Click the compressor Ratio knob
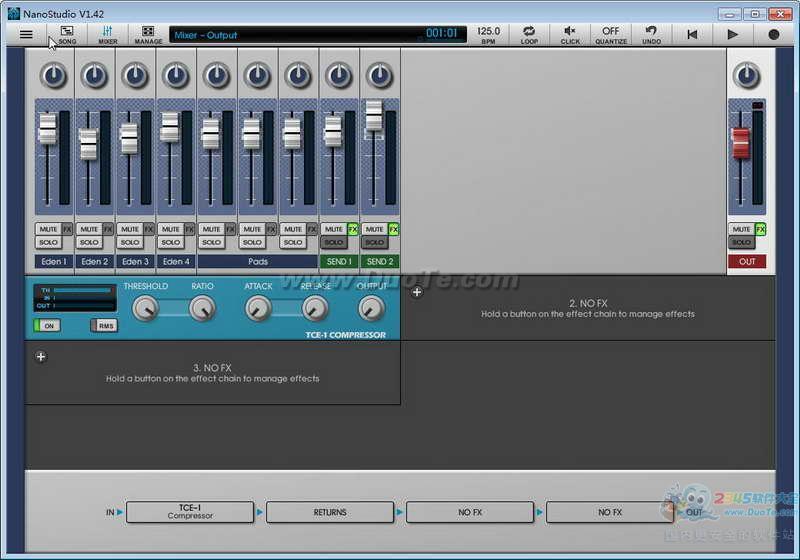The width and height of the screenshot is (800, 560). (202, 309)
